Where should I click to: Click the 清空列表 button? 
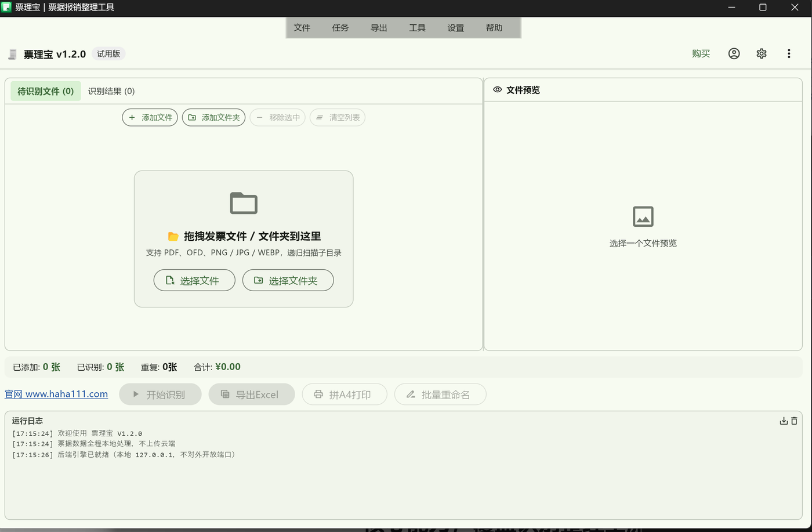tap(338, 118)
